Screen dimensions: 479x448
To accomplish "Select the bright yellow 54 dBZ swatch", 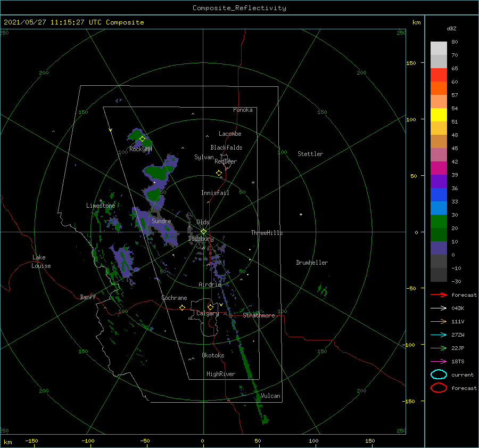I will [439, 115].
